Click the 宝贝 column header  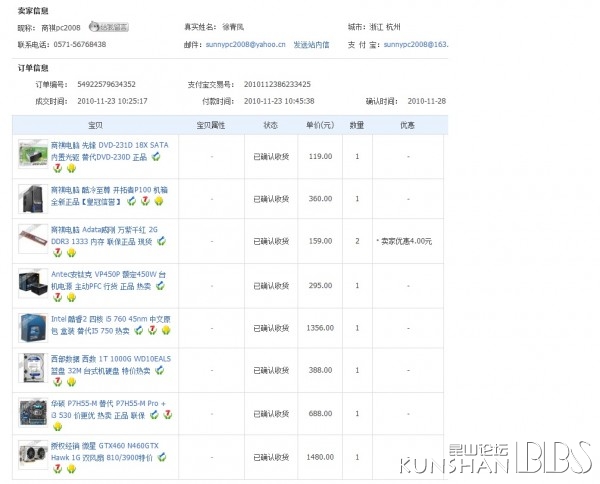coord(95,125)
